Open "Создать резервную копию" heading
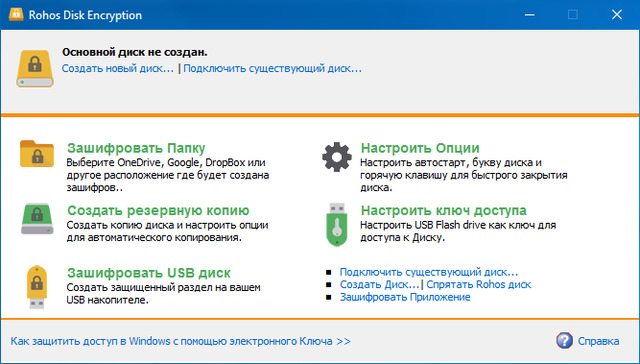This screenshot has width=640, height=364. click(158, 210)
